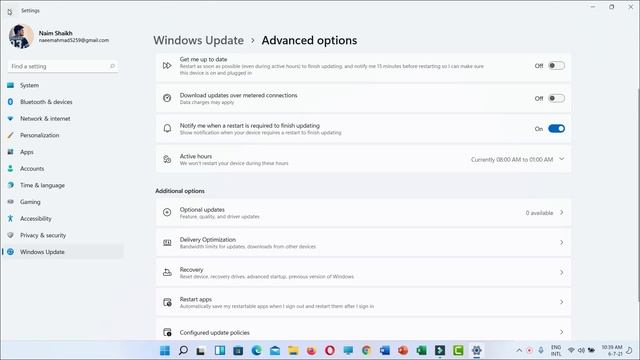This screenshot has width=640, height=360.
Task: Open PowerPoint from the taskbar
Action: [403, 350]
